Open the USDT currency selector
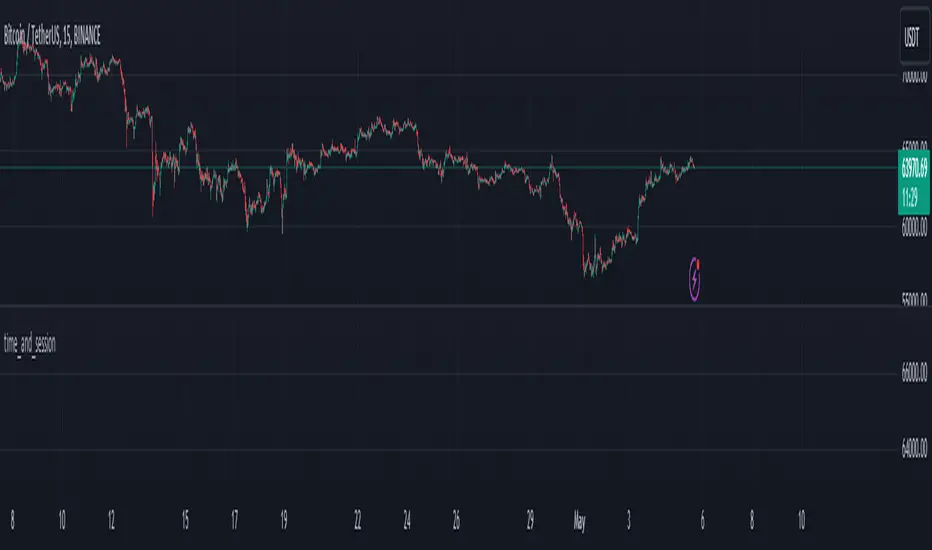Screen dimensions: 932x550 (914, 36)
